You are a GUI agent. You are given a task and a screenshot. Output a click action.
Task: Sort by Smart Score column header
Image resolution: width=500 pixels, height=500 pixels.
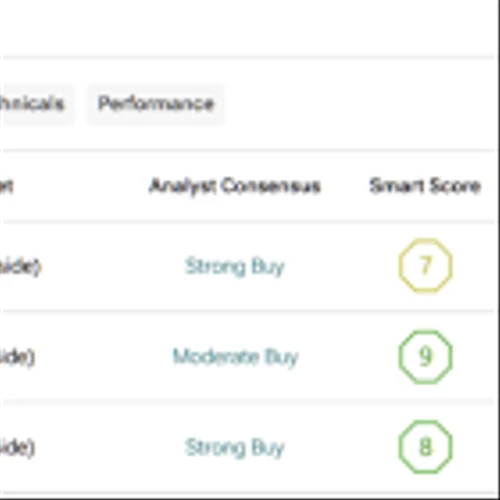pos(425,186)
